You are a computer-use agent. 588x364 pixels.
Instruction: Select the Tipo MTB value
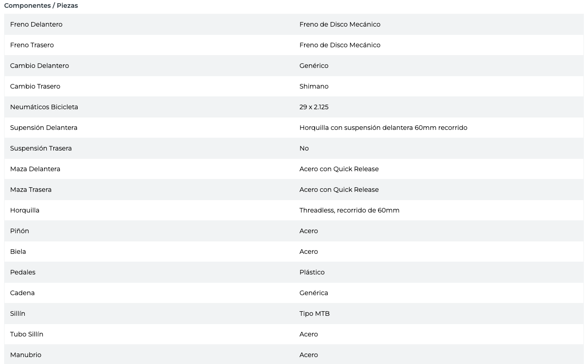(x=314, y=314)
